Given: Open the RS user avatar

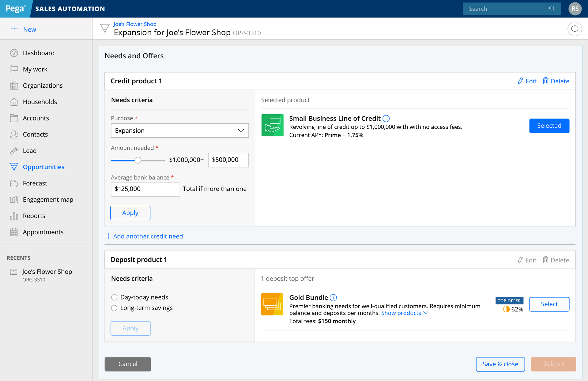Looking at the screenshot, I should point(575,9).
